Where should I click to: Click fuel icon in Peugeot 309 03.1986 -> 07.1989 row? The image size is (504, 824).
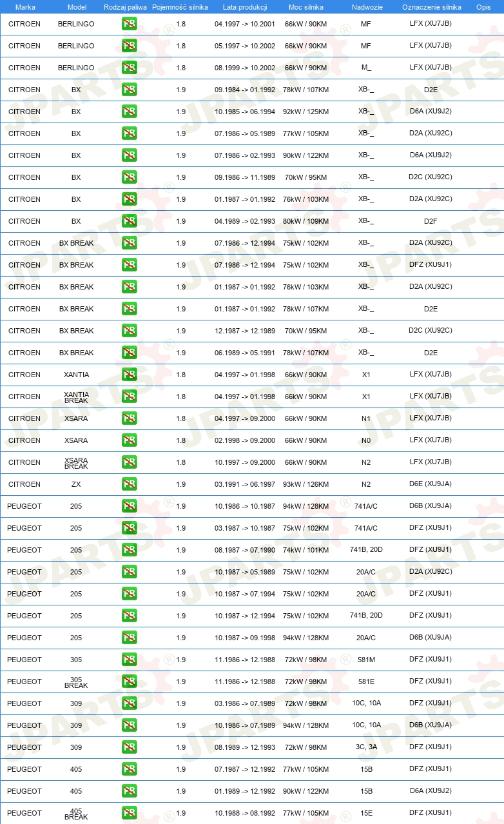pos(129,703)
